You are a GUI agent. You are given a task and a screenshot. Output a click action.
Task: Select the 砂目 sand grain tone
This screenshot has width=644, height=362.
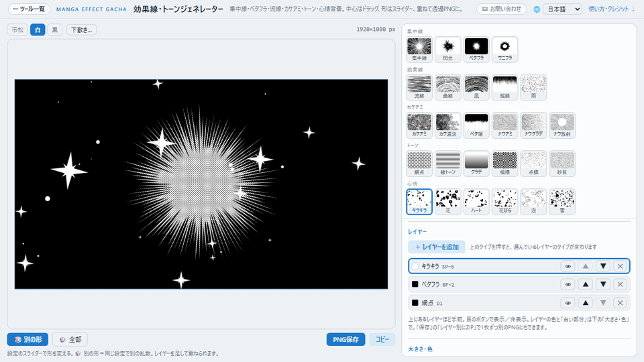point(562,164)
